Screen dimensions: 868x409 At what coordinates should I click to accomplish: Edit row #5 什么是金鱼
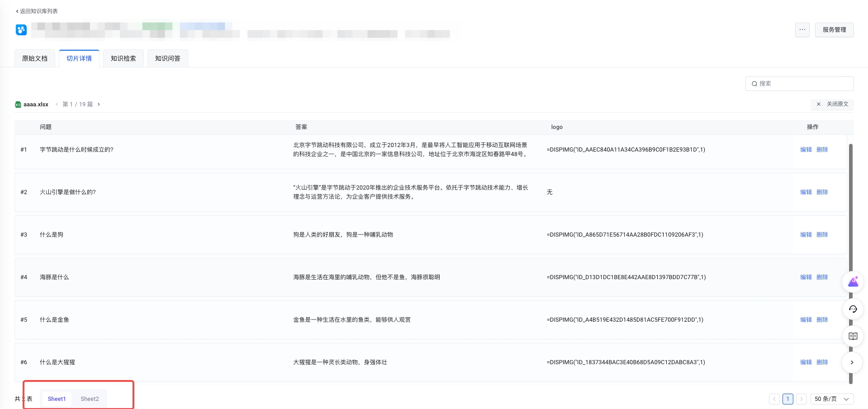coord(806,320)
